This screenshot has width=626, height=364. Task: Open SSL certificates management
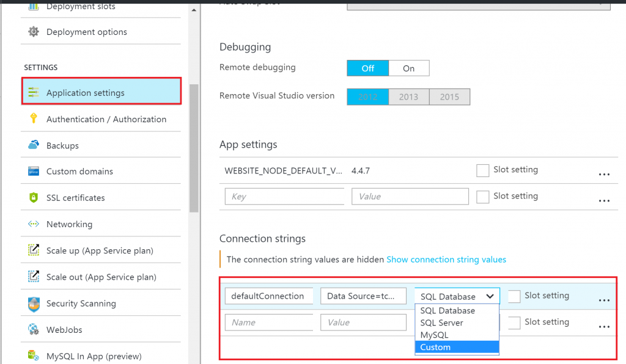(77, 197)
